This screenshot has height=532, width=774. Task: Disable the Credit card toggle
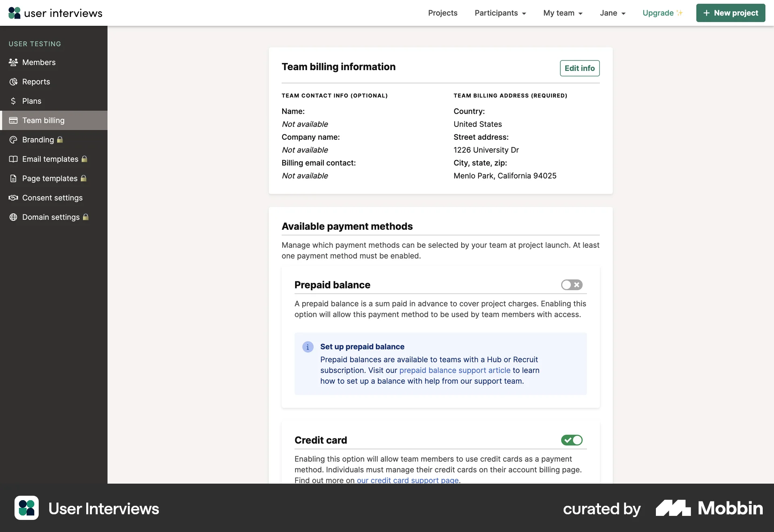click(x=572, y=440)
